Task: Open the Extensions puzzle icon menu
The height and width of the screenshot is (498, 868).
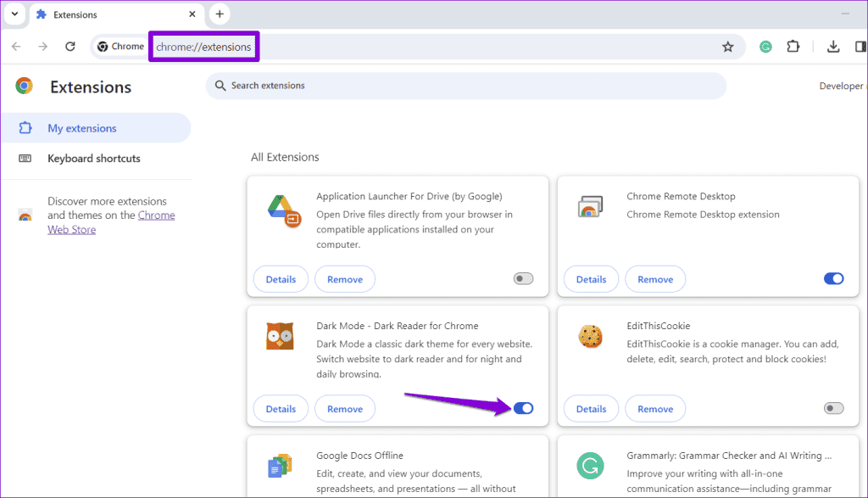Action: point(793,47)
